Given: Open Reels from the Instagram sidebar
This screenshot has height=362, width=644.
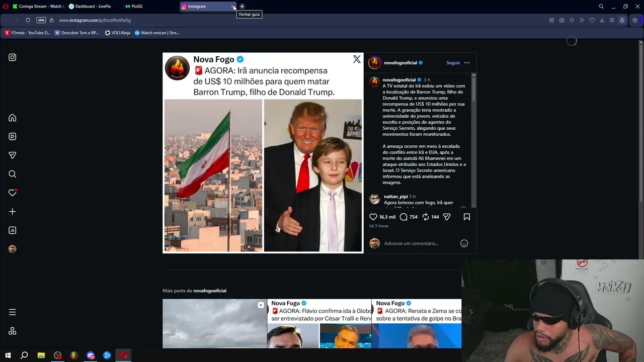Looking at the screenshot, I should click(13, 137).
